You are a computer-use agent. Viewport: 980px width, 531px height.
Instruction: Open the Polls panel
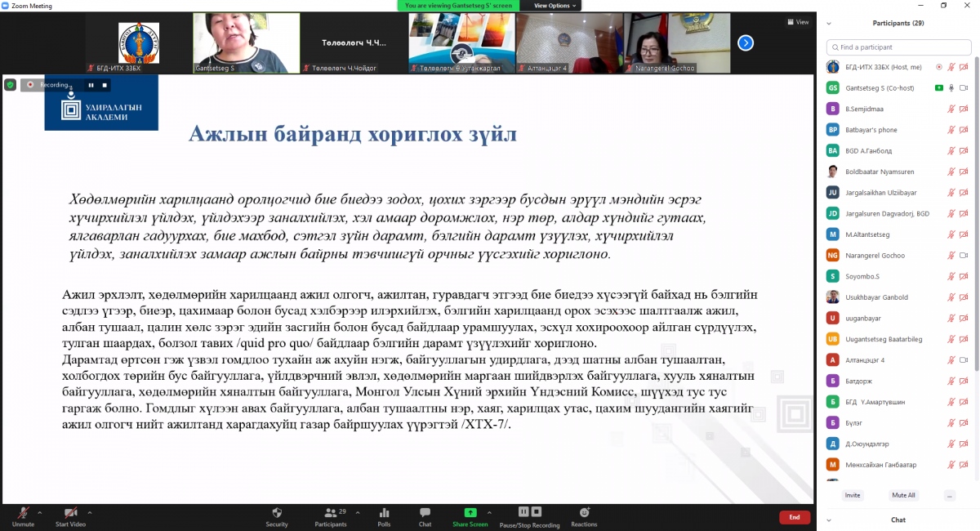tap(384, 512)
